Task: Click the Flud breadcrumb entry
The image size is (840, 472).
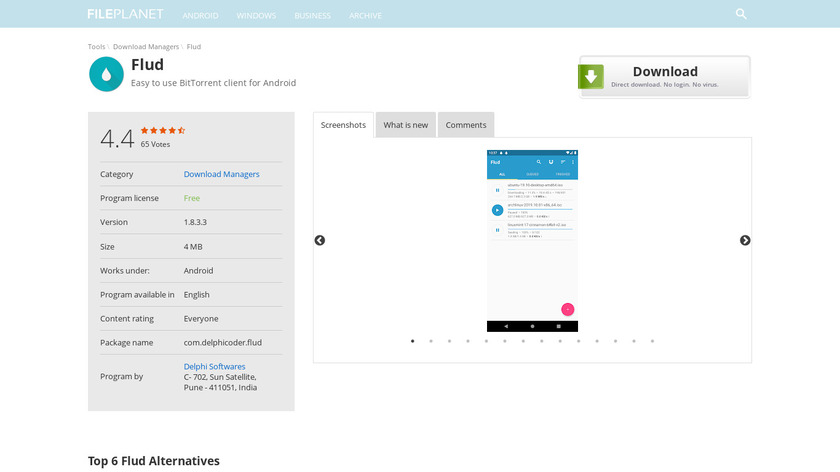Action: click(x=194, y=47)
